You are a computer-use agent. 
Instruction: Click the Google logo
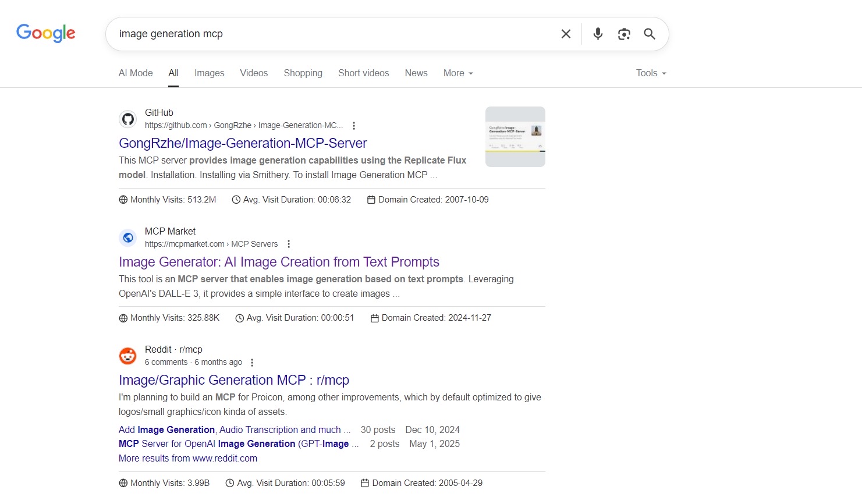pyautogui.click(x=46, y=33)
